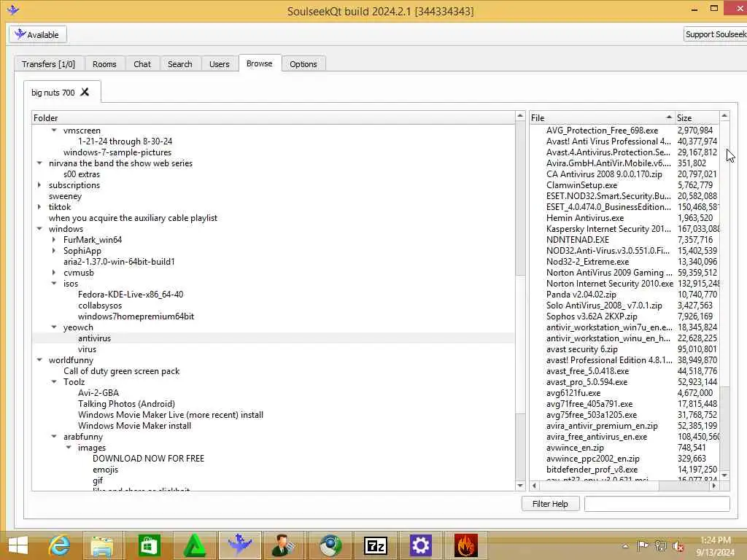Screen dimensions: 747x560
Task: Click the muted volume tray icon
Action: pyautogui.click(x=678, y=546)
